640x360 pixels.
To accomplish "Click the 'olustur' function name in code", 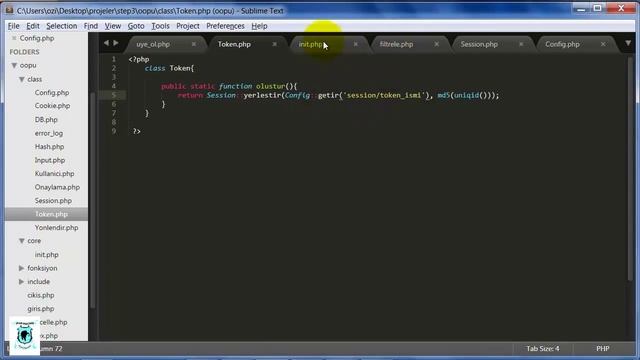I will pos(270,86).
